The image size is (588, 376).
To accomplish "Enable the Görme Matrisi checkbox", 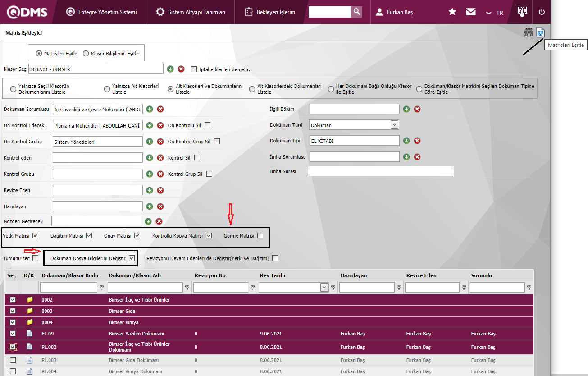I will tap(260, 236).
